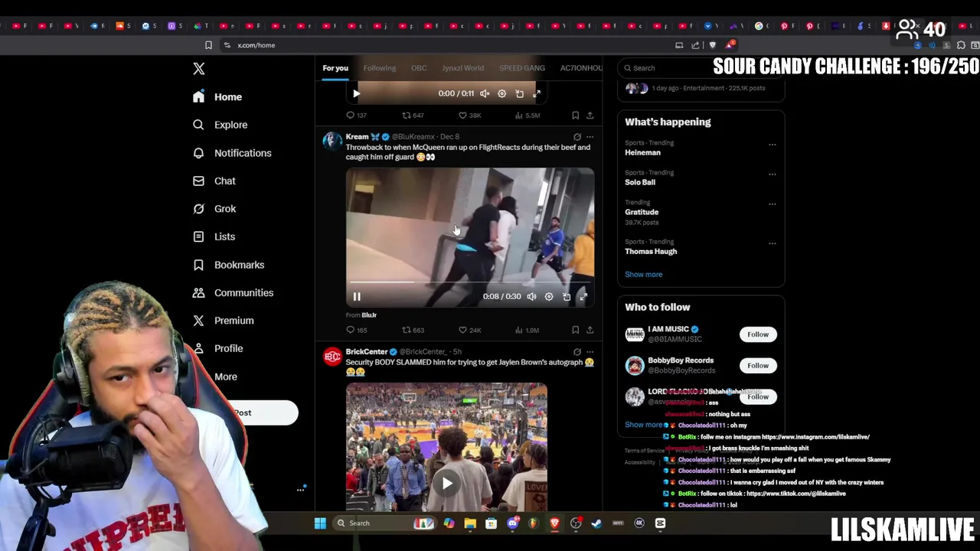Open Premium in the sidebar
980x551 pixels.
point(223,321)
